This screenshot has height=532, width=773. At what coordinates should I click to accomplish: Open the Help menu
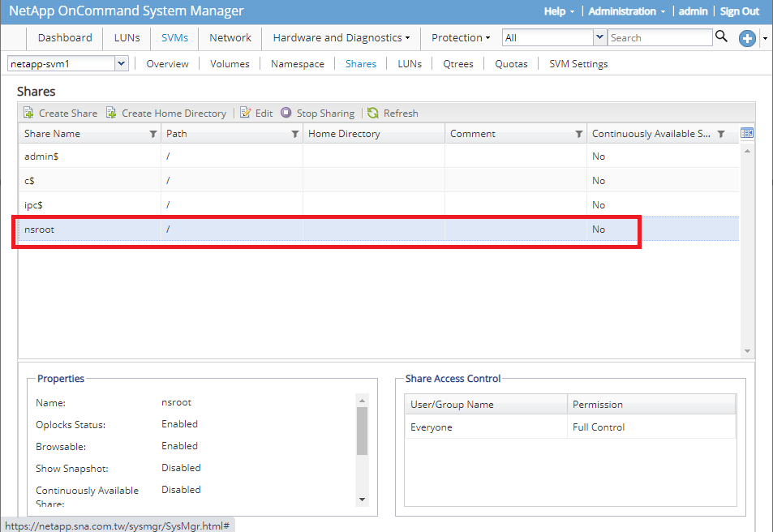pos(558,11)
